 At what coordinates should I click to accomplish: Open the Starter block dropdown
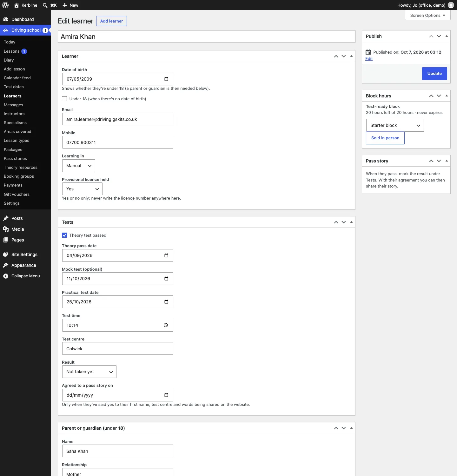pyautogui.click(x=395, y=125)
